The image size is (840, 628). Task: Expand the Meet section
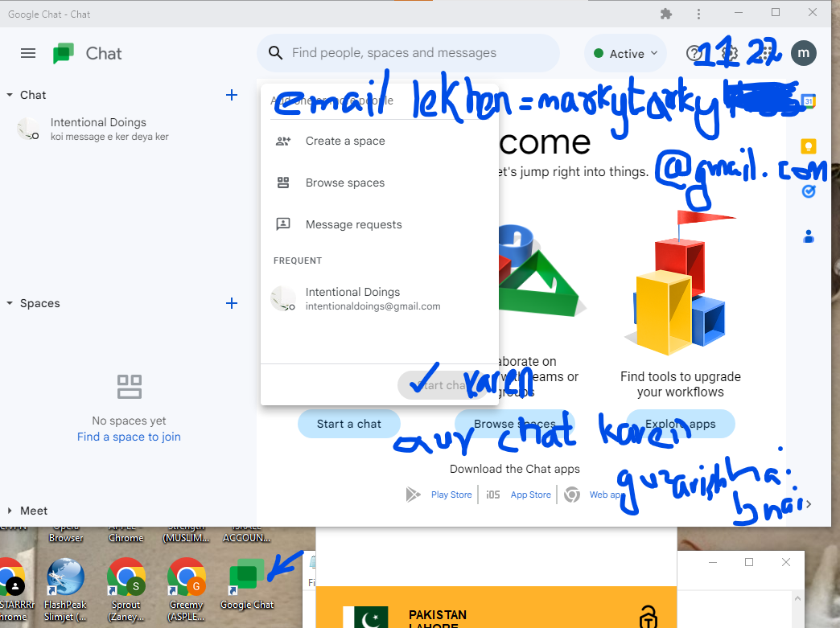point(10,511)
